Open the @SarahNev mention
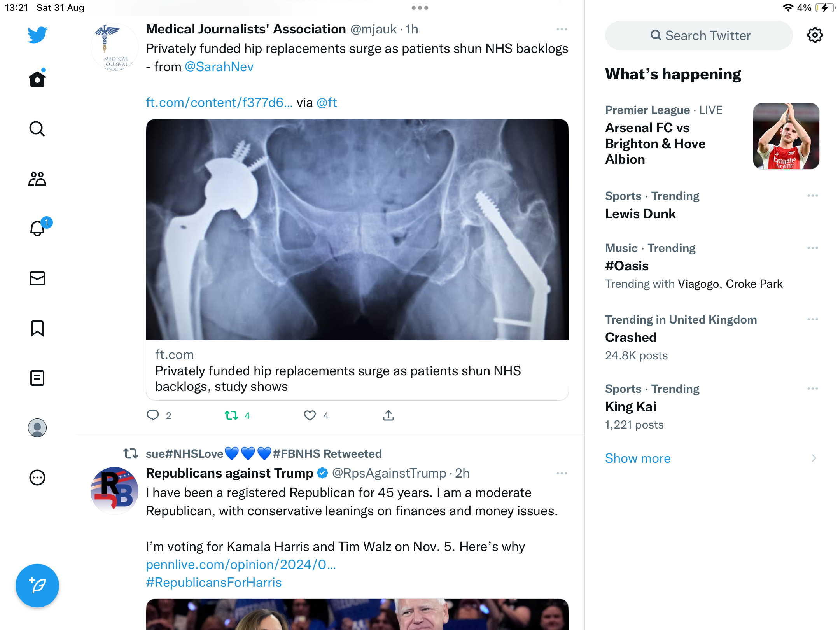The image size is (840, 630). coord(219,67)
